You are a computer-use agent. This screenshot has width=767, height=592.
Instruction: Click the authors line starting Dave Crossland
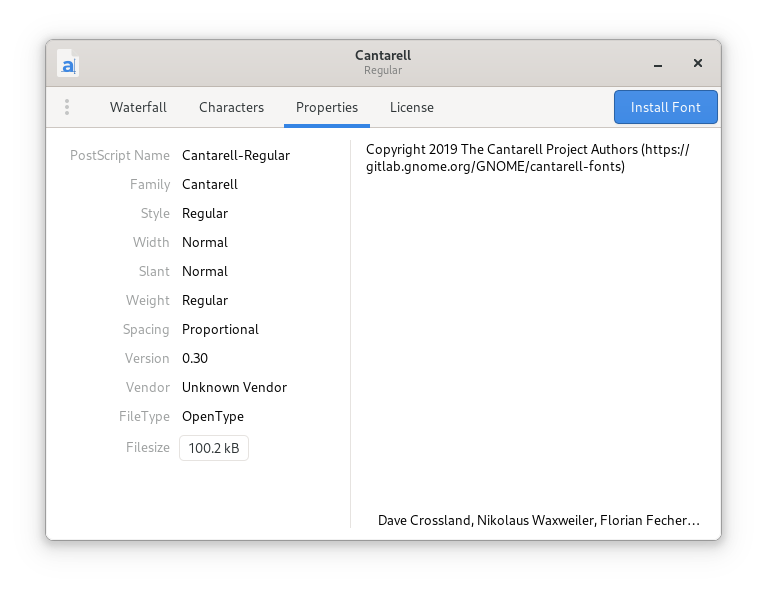(538, 520)
